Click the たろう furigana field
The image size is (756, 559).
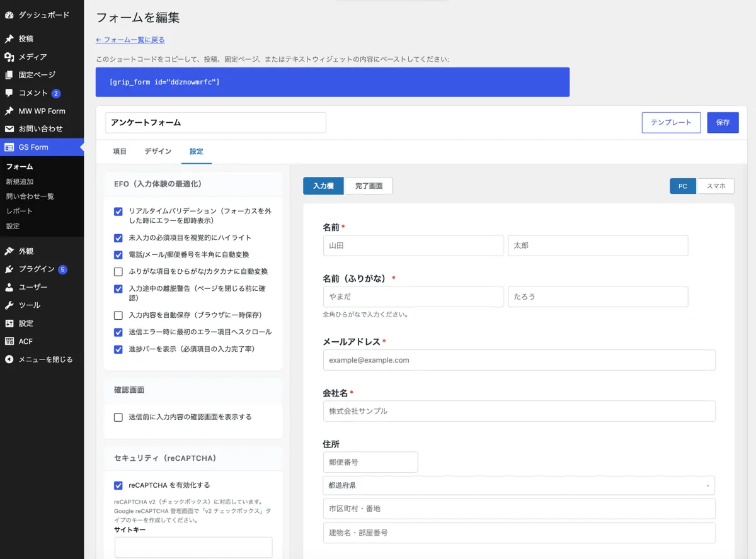point(598,296)
